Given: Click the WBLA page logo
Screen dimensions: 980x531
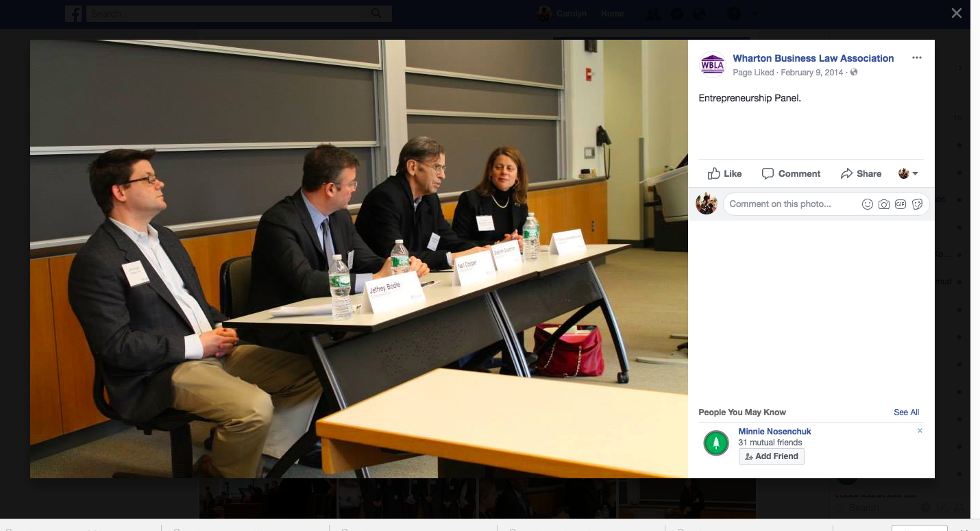Looking at the screenshot, I should pyautogui.click(x=713, y=64).
